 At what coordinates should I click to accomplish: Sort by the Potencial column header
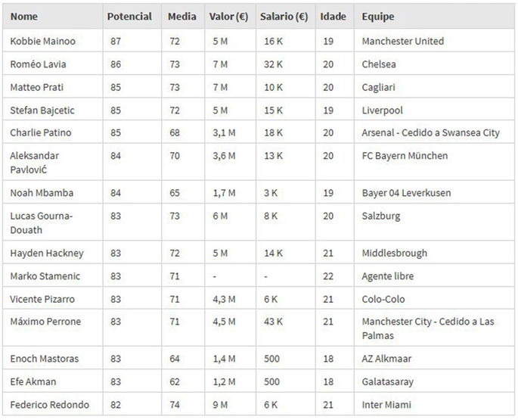tap(129, 16)
